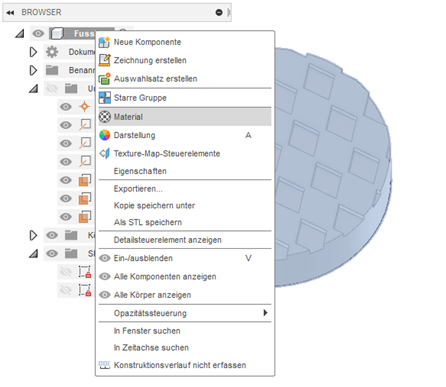
Task: Select Zeichnung erstellen menu entry
Action: point(185,60)
